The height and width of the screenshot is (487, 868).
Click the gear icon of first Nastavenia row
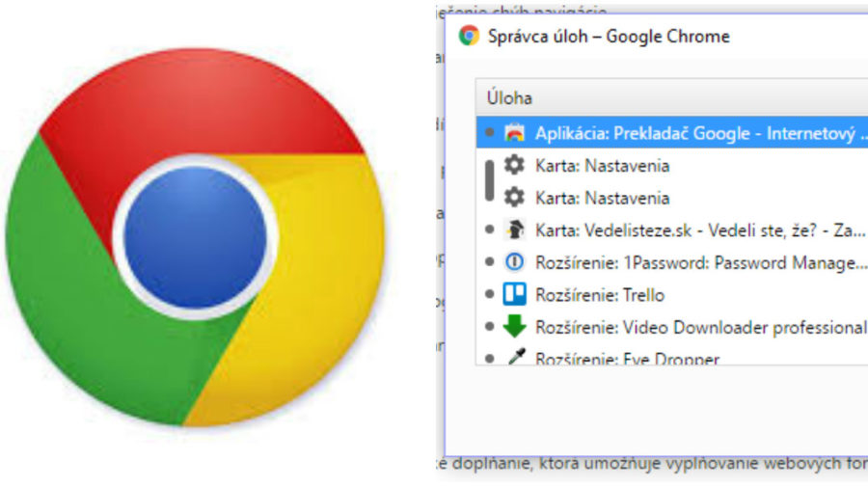coord(515,165)
